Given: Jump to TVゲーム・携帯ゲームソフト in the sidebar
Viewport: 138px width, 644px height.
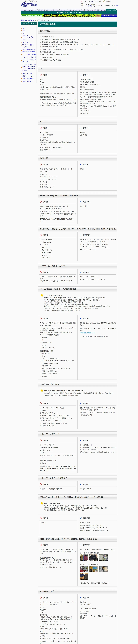Looking at the screenshot, I should [29, 46].
